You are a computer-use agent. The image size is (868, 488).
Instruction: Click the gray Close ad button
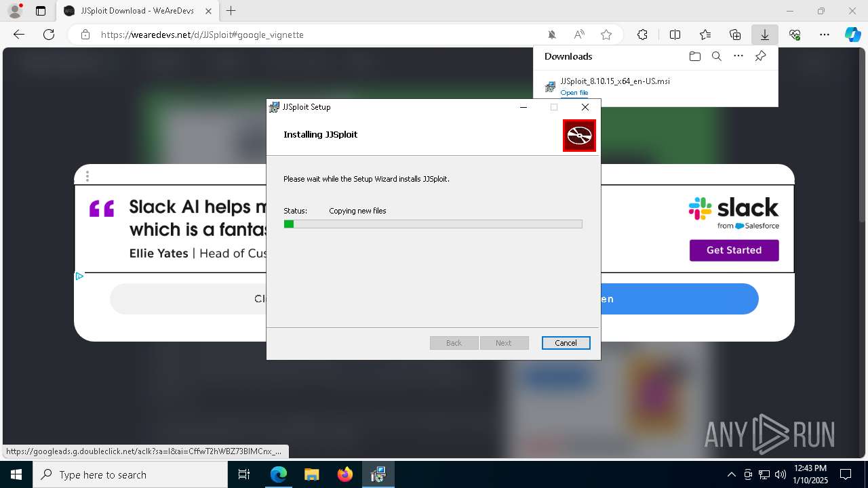[189, 299]
